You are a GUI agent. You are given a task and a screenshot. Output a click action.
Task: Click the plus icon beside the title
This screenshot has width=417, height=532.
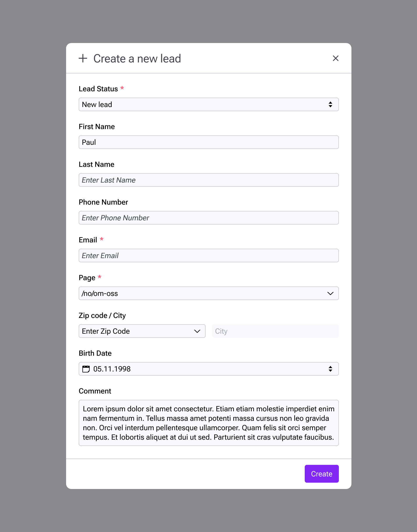pos(83,58)
